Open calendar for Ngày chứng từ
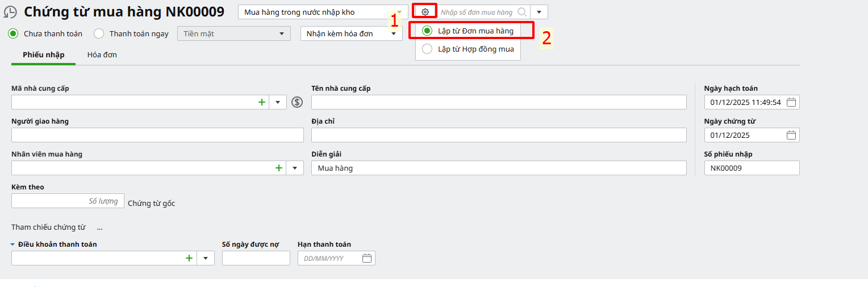Image resolution: width=868 pixels, height=287 pixels. (791, 135)
